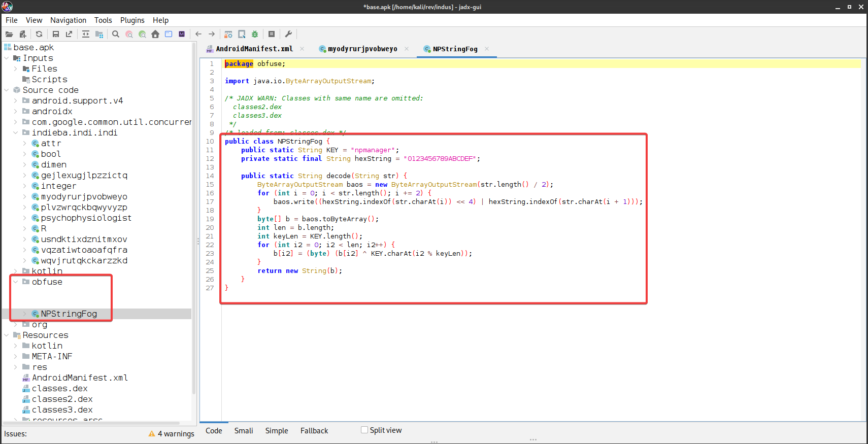Toggle the deobfuscation icon
Viewport: 868px width, 444px height.
pos(228,34)
